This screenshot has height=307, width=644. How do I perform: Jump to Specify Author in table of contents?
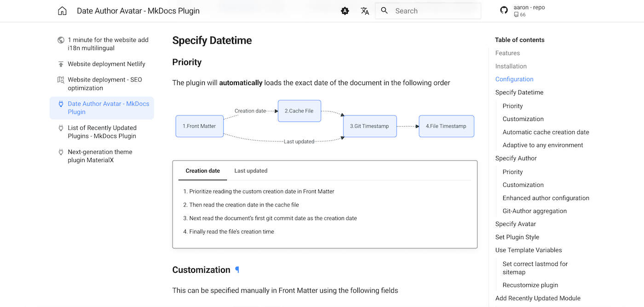point(516,158)
